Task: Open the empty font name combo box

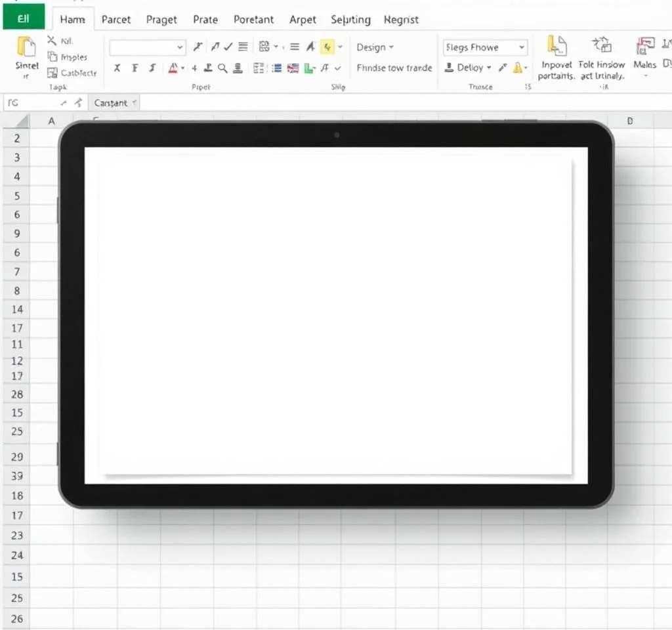Action: [148, 47]
